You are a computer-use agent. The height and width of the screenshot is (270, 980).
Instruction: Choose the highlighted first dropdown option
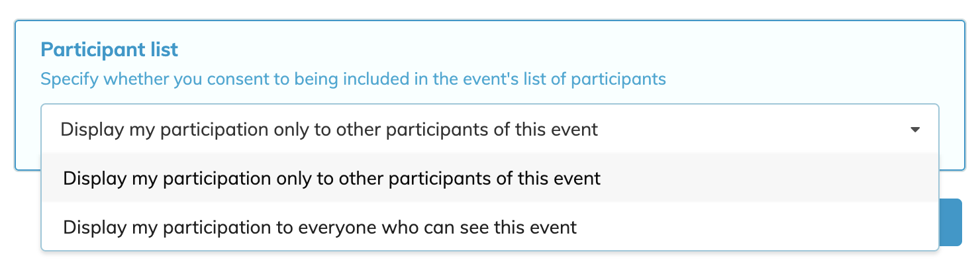[332, 179]
